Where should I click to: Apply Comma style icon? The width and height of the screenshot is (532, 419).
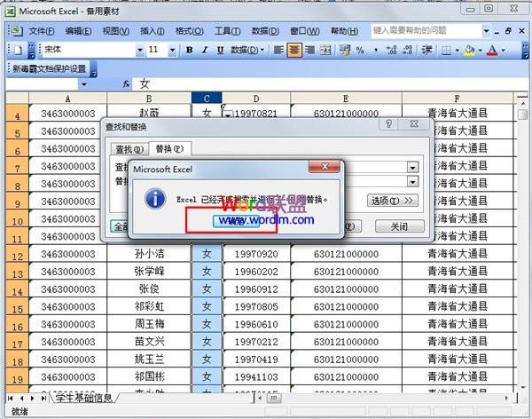pyautogui.click(x=376, y=51)
